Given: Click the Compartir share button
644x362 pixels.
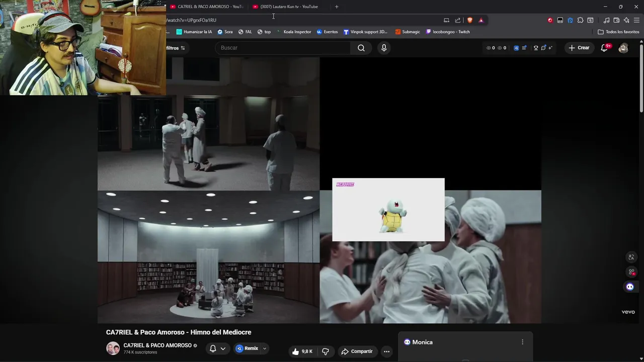Looking at the screenshot, I should [357, 351].
